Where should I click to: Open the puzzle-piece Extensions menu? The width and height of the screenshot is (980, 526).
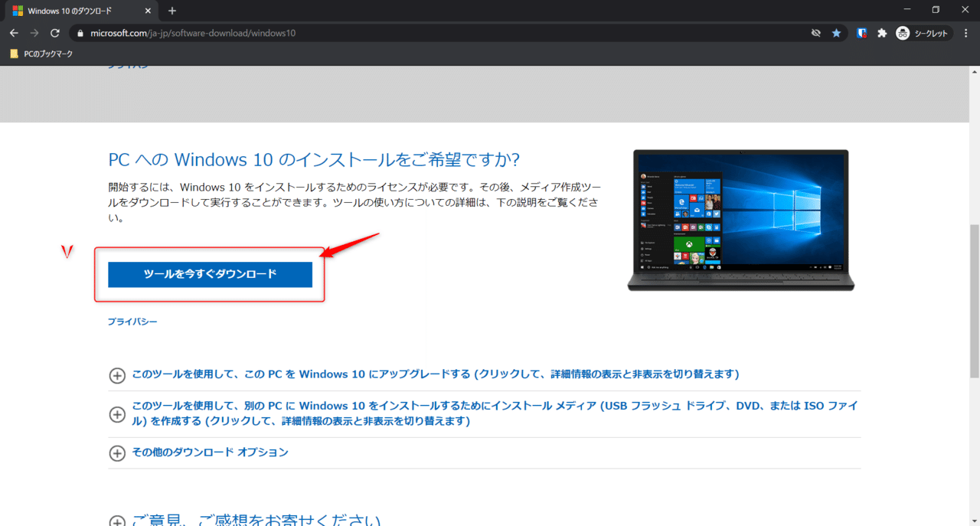[882, 33]
